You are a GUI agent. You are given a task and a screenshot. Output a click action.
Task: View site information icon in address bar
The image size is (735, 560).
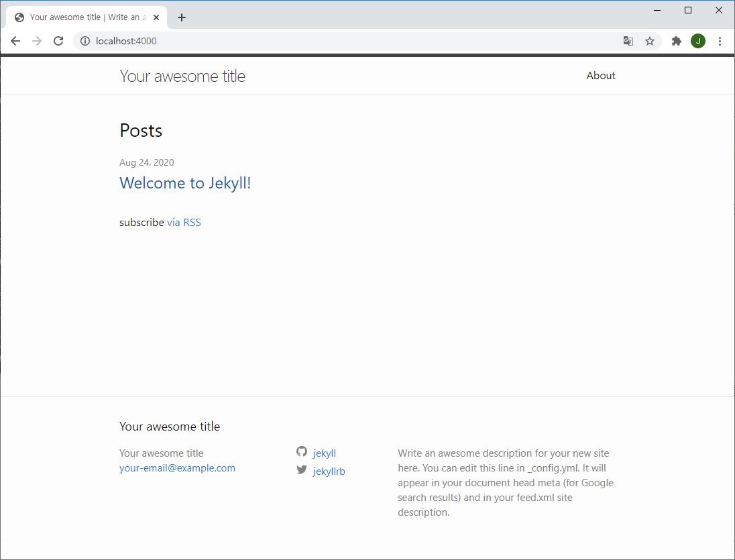tap(85, 41)
